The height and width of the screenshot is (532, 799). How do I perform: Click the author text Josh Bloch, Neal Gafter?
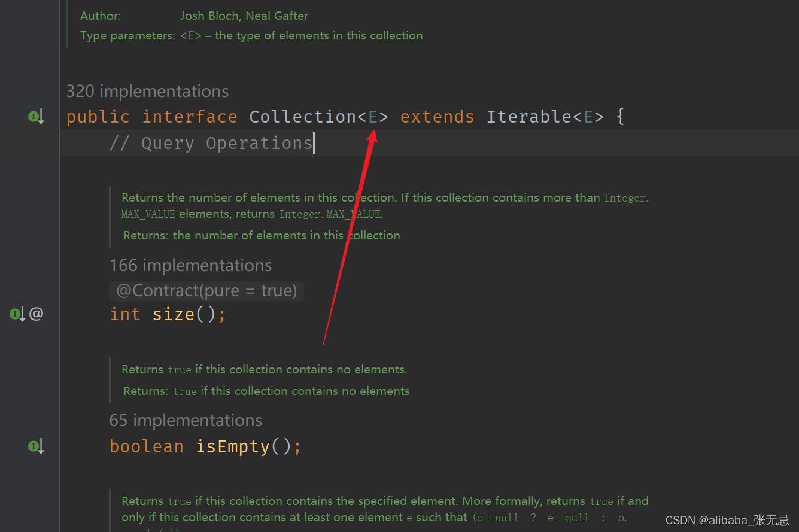[244, 16]
